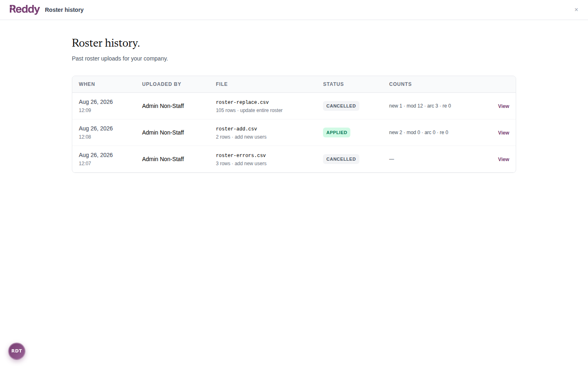The height and width of the screenshot is (368, 588).
Task: View the roster-replace.csv upload
Action: click(x=503, y=106)
